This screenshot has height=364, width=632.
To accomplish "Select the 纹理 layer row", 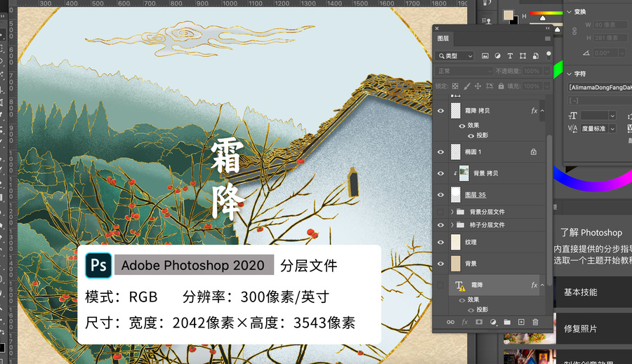I will 489,243.
